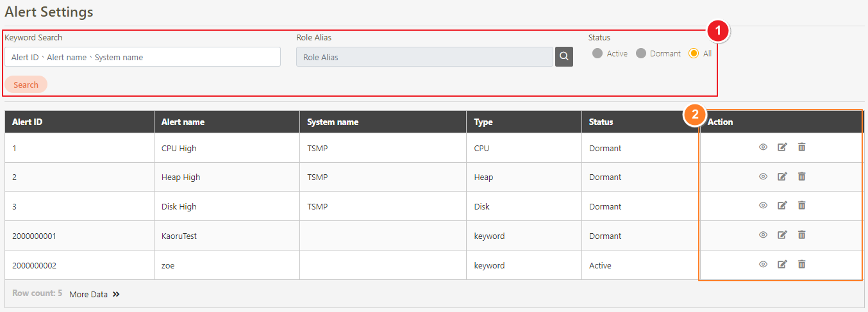The image size is (868, 312).
Task: Edit the Heap High alert
Action: [x=782, y=176]
